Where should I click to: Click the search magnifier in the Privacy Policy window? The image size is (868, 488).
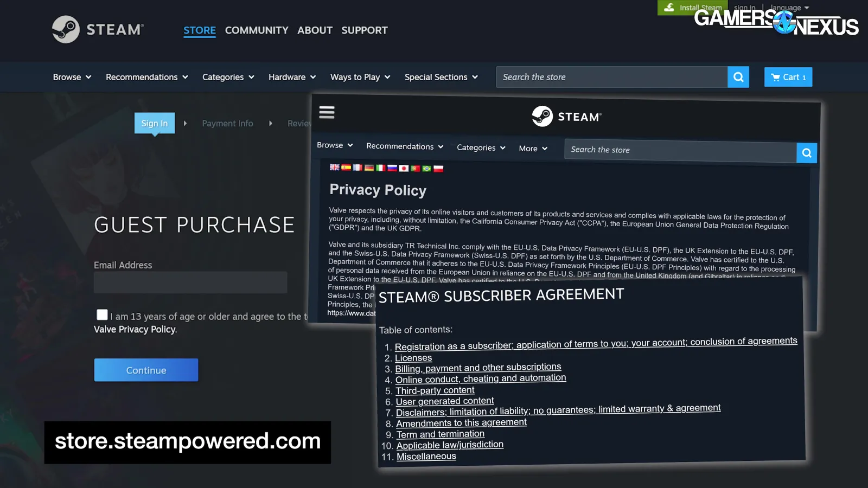(x=807, y=153)
